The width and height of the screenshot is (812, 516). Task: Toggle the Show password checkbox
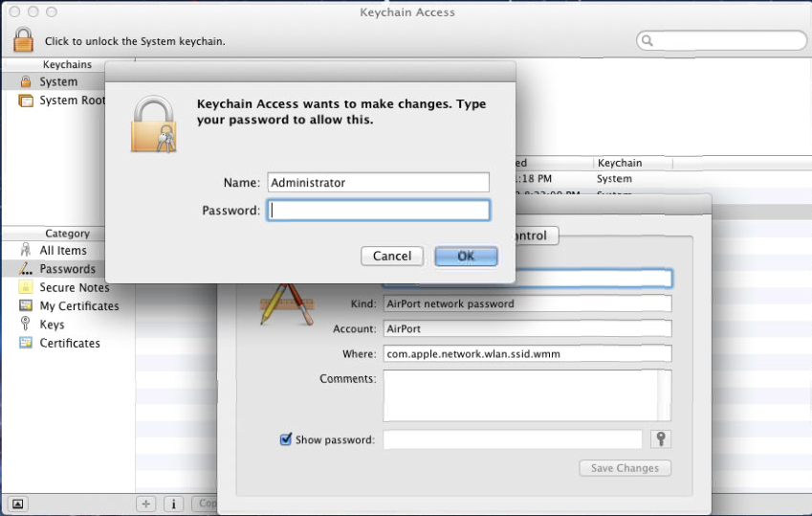pos(285,439)
